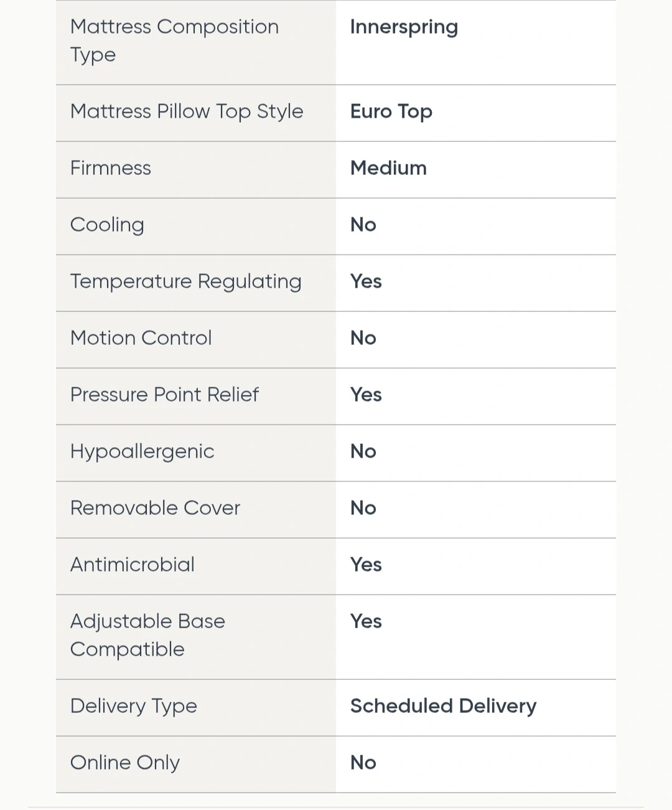Click the Mattress Pillow Top Style label
672x810 pixels.
pos(187,111)
